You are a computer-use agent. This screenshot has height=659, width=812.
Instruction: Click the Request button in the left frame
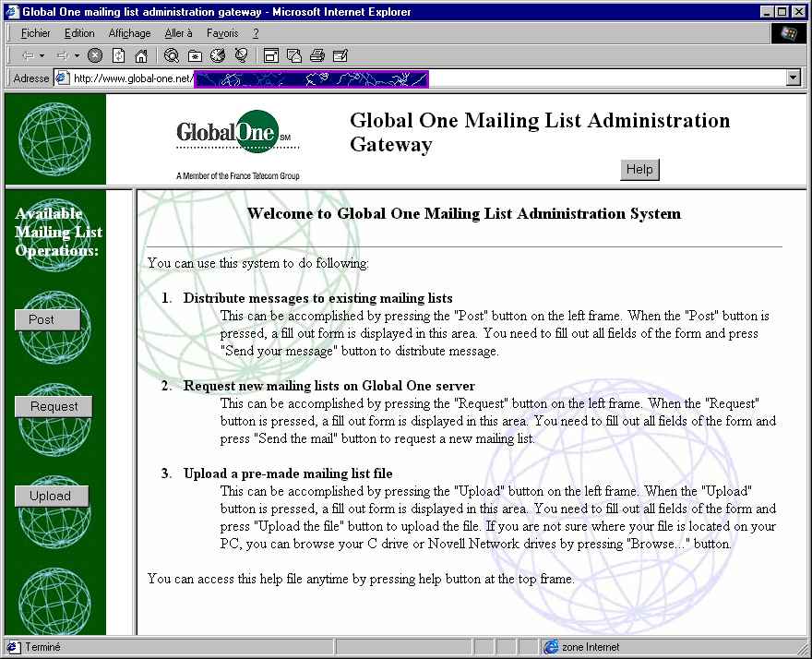click(x=54, y=407)
